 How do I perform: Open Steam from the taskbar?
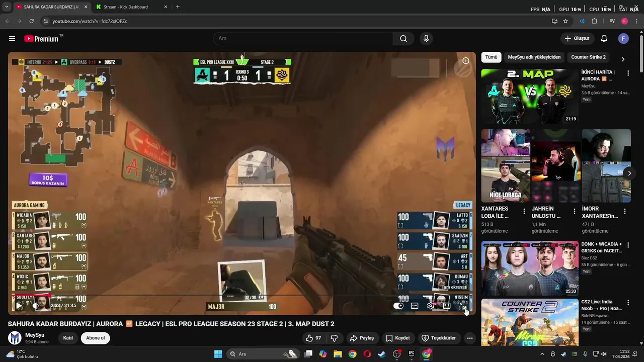click(x=382, y=354)
